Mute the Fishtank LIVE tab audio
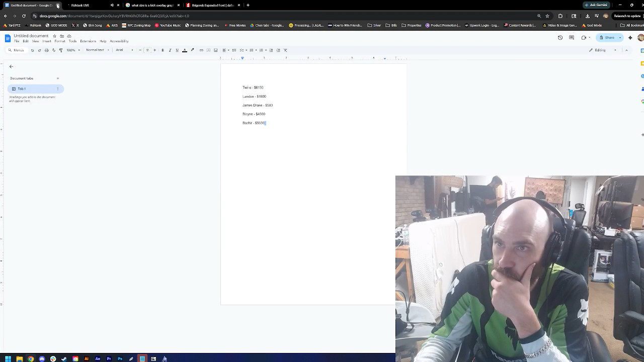 tap(112, 5)
